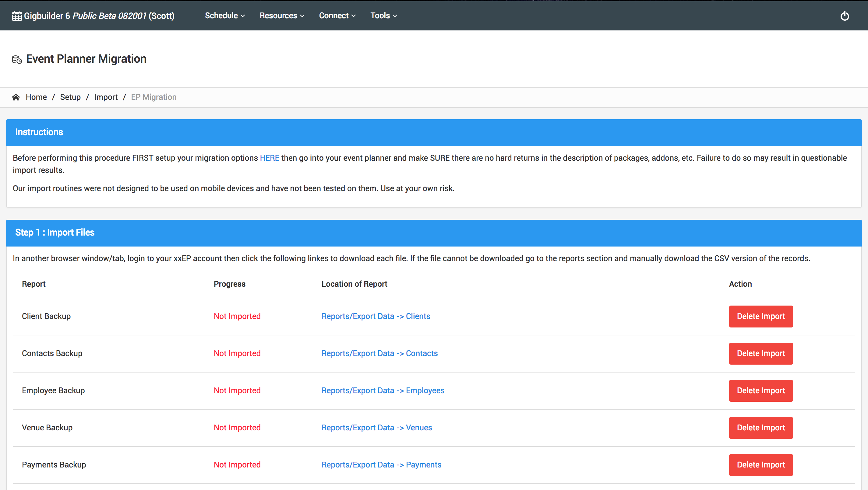Image resolution: width=868 pixels, height=490 pixels.
Task: Delete the Contacts Backup import
Action: tap(760, 353)
